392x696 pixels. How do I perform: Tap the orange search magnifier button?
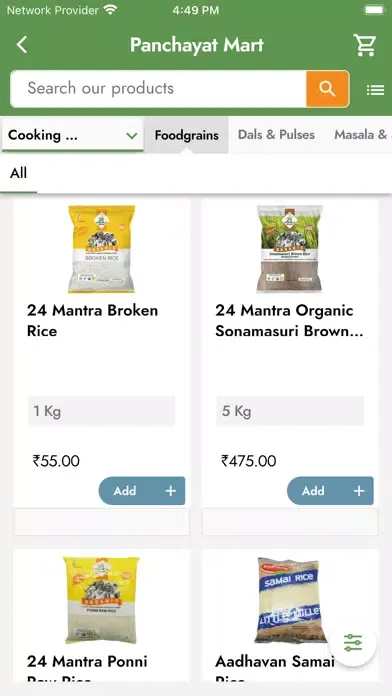[x=327, y=89]
